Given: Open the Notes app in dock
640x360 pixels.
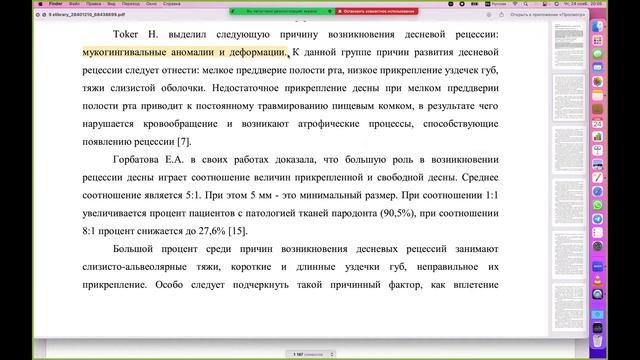Looking at the screenshot, I should pyautogui.click(x=597, y=96).
